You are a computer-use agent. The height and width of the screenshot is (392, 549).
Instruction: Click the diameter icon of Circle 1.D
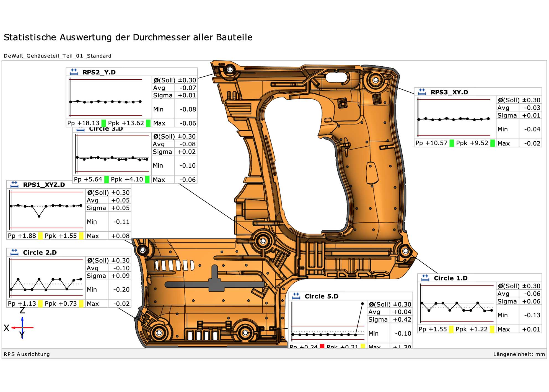(x=425, y=278)
